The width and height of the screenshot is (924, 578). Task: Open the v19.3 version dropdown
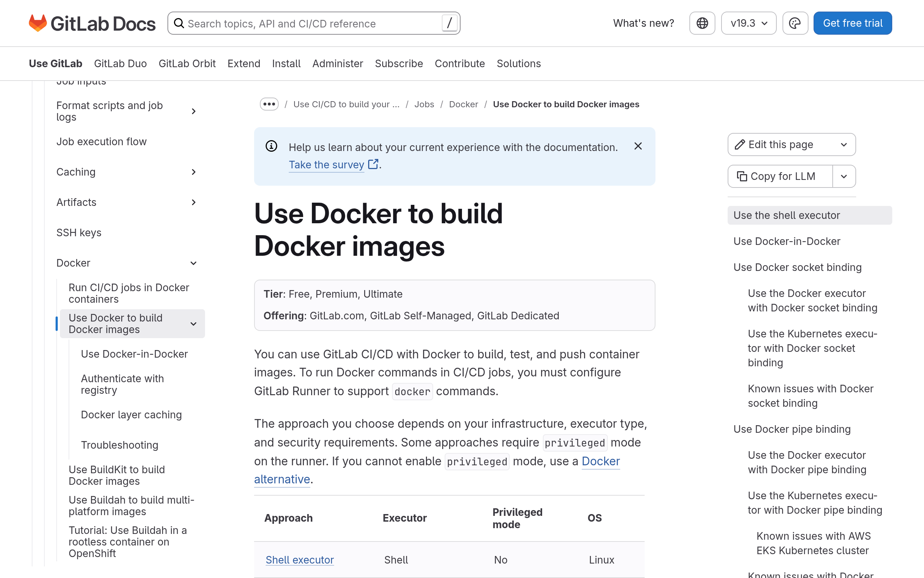[748, 23]
